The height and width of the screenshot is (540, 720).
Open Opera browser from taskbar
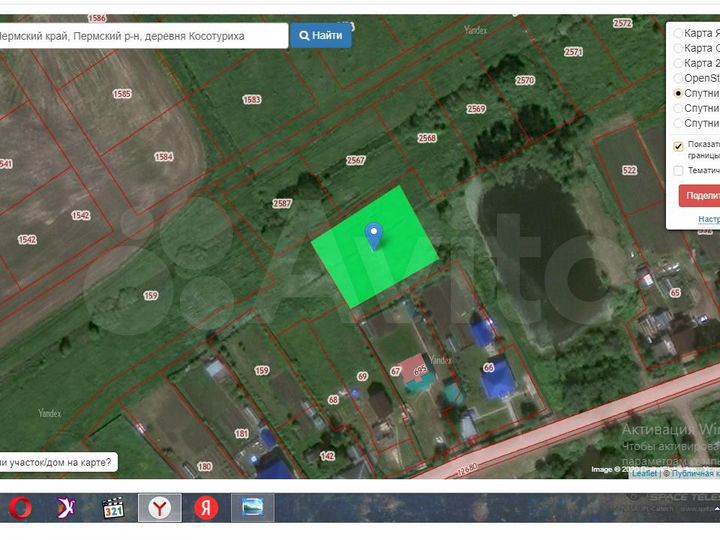click(20, 508)
